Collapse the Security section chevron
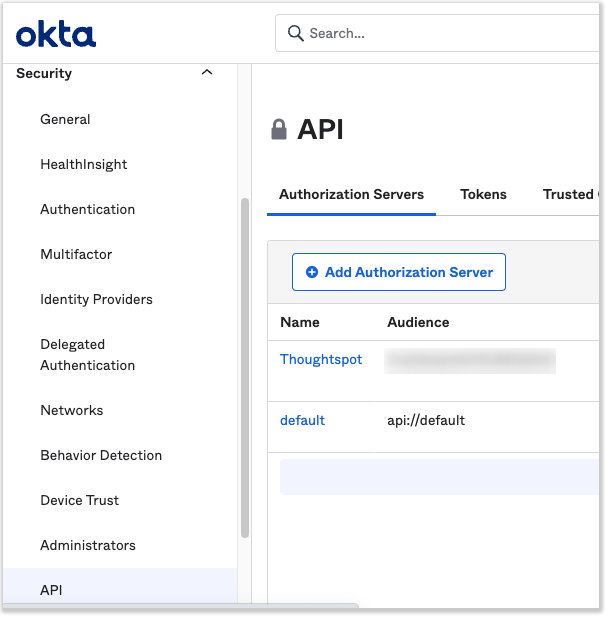The height and width of the screenshot is (620, 610). point(207,73)
